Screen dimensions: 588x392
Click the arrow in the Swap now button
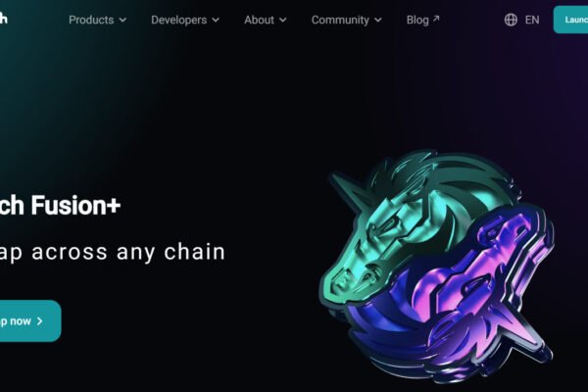40,321
